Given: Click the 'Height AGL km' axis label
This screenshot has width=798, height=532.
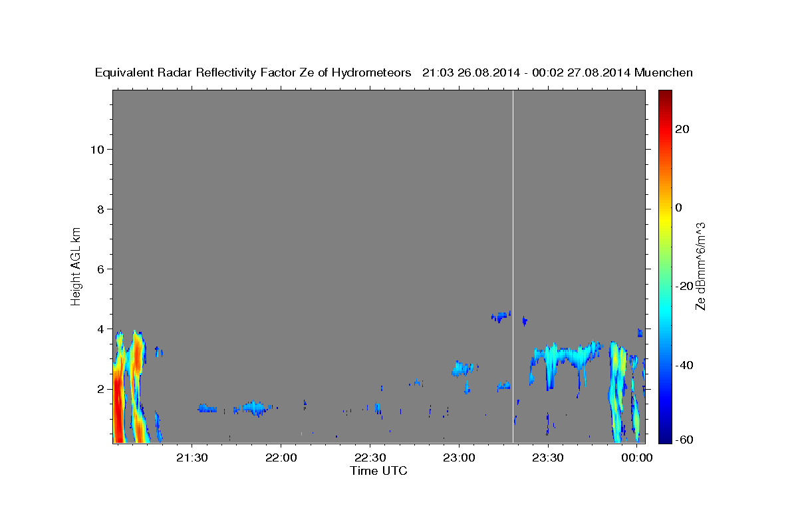Looking at the screenshot, I should click(76, 265).
